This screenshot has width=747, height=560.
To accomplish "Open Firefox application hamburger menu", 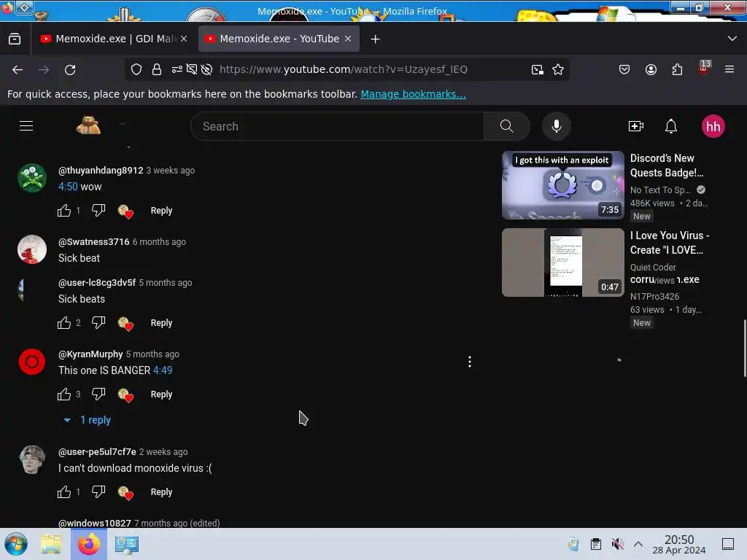I will point(729,69).
